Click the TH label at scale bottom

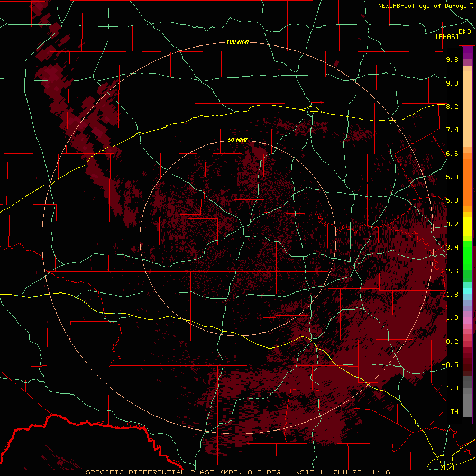454,412
